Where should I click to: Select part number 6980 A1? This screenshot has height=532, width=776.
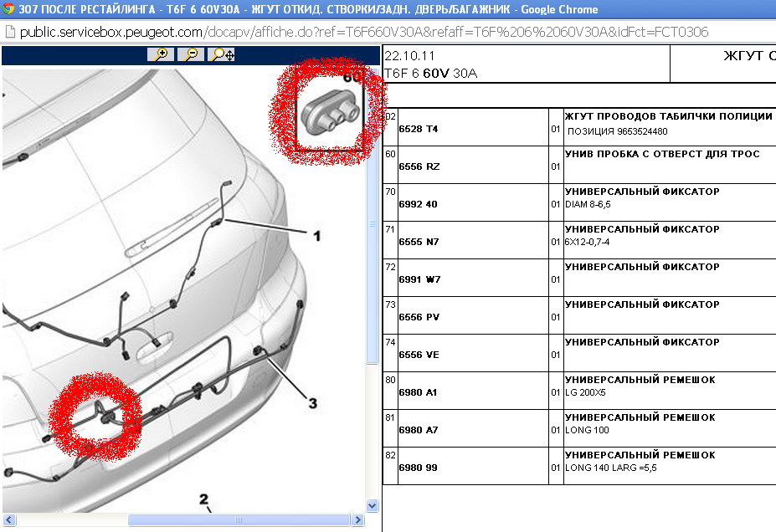(419, 392)
